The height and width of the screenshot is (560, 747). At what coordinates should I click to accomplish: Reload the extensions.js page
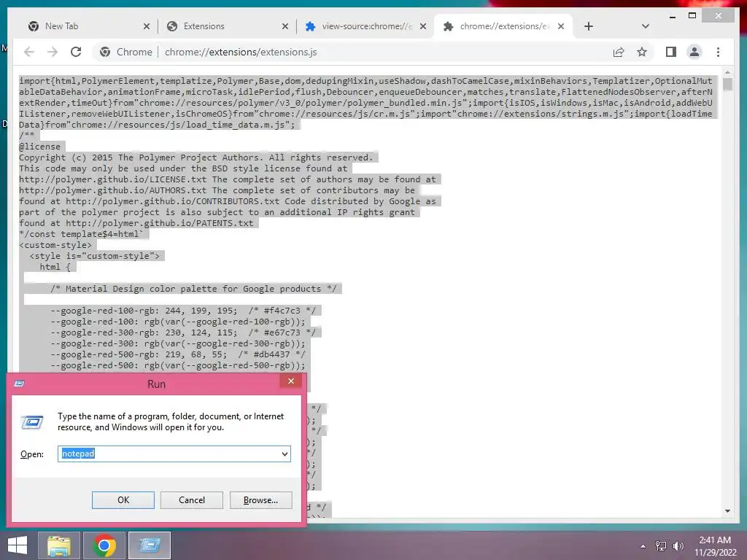pos(76,52)
